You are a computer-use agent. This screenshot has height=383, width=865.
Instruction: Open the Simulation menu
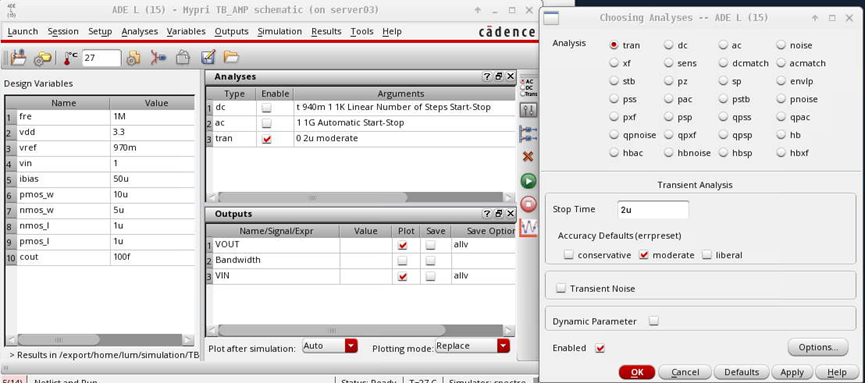tap(280, 31)
